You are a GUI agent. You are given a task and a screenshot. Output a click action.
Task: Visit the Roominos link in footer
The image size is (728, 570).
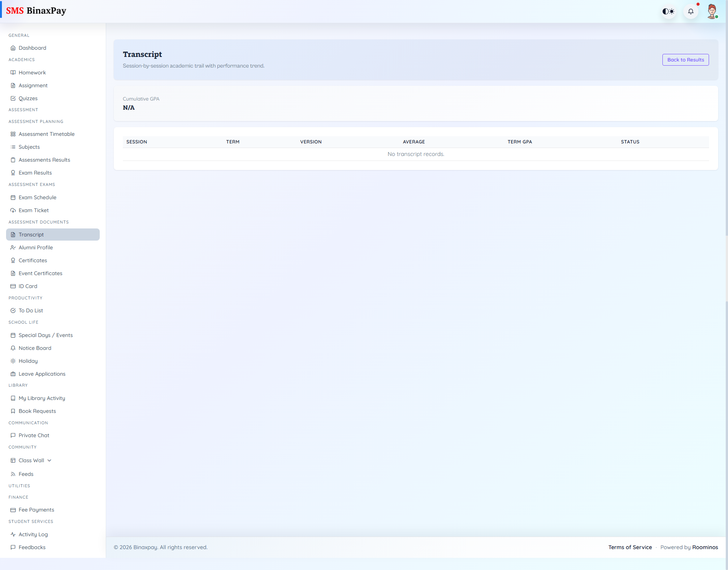[x=705, y=547]
